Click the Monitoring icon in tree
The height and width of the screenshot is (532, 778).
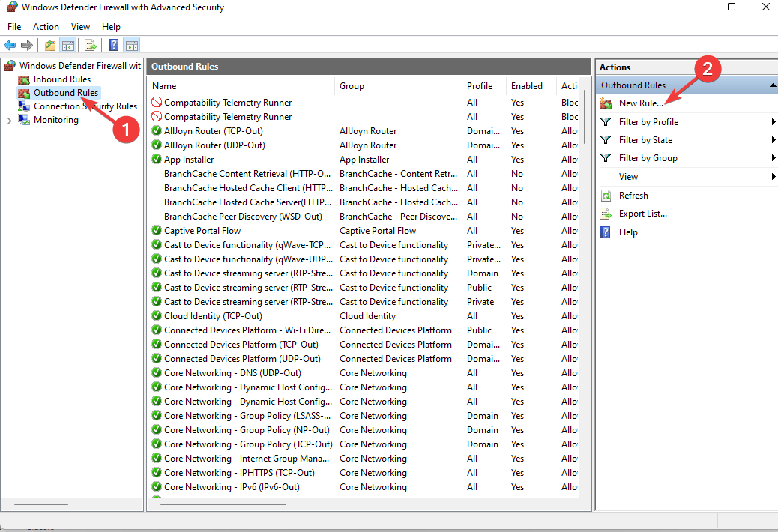(24, 119)
